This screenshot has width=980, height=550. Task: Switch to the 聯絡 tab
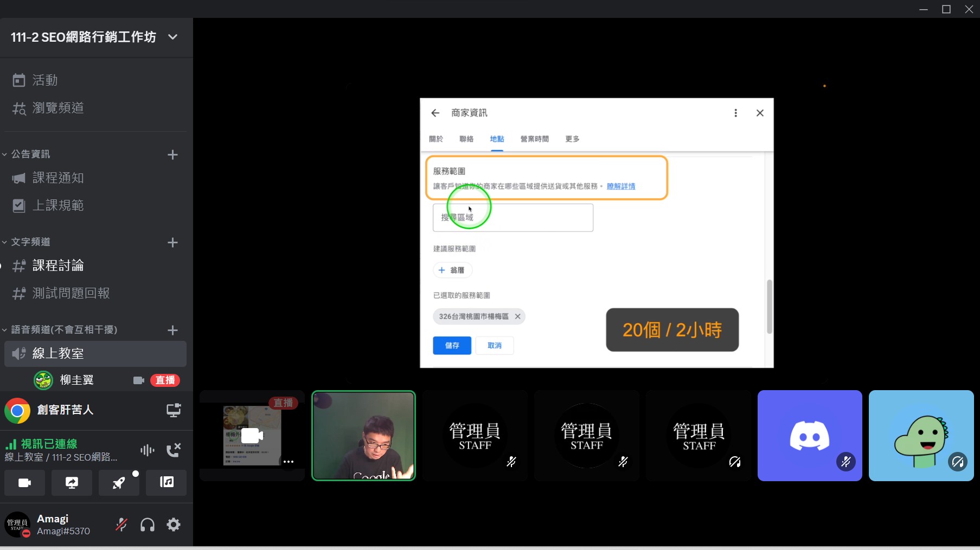click(x=466, y=139)
